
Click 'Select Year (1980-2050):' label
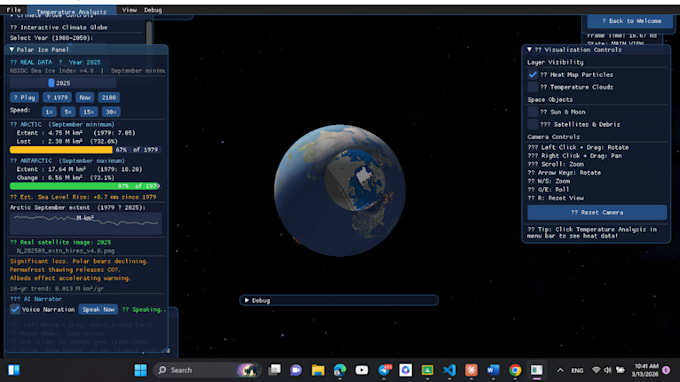[x=52, y=38]
